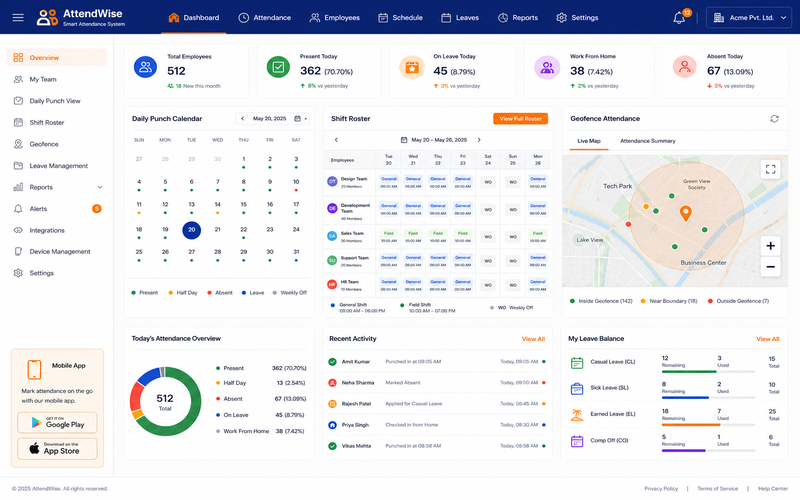Viewport: 800px width, 500px height.
Task: Select Overview in the sidebar
Action: tap(57, 58)
